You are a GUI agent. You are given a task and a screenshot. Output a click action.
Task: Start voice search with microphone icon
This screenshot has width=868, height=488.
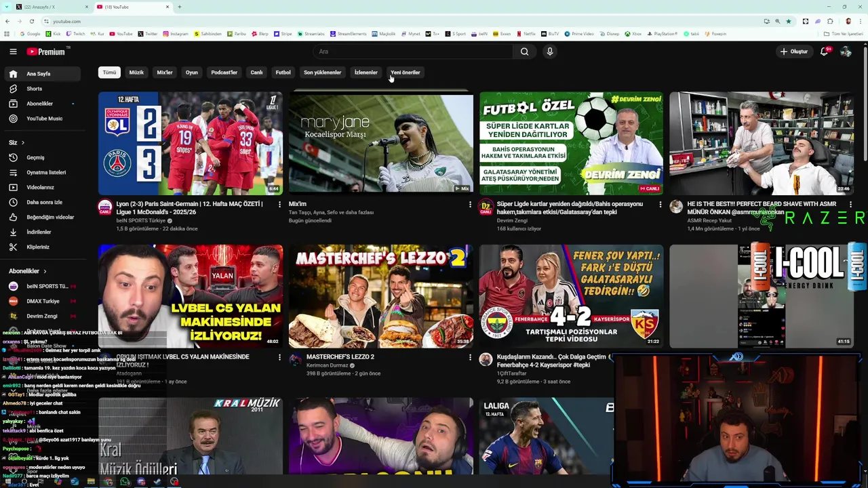click(x=550, y=52)
